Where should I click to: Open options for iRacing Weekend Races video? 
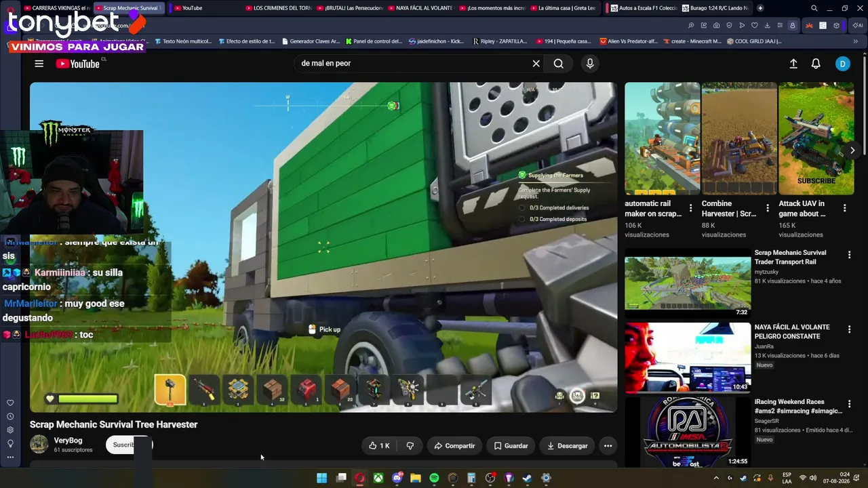coord(849,404)
